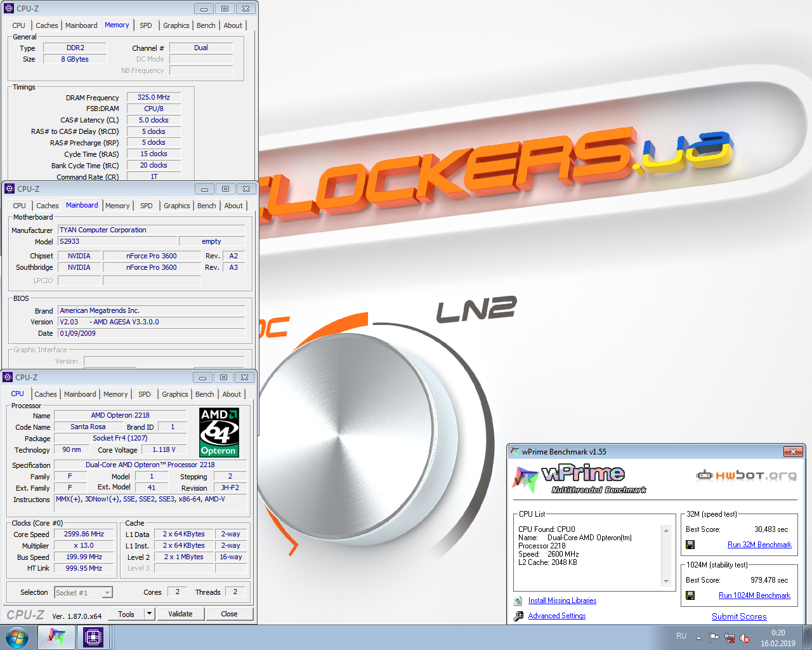Viewport: 812px width, 650px height.
Task: Open the About tab in the Memory window
Action: pyautogui.click(x=233, y=25)
